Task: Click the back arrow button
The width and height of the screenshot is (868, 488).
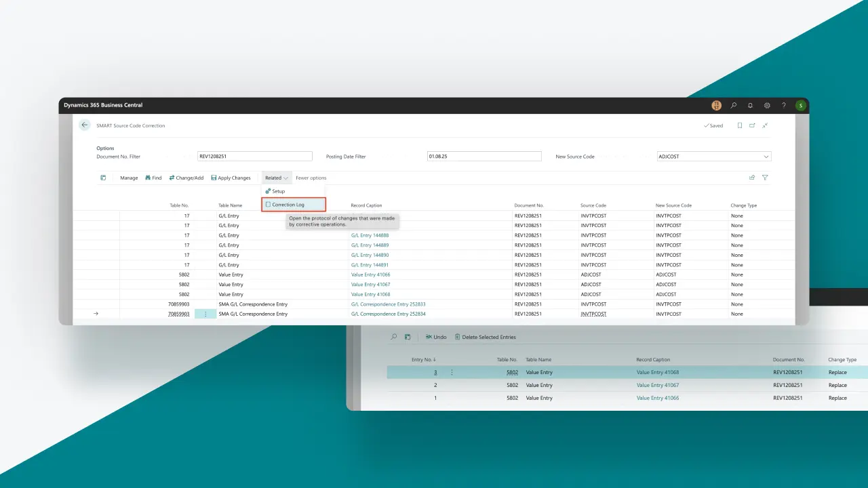Action: tap(85, 125)
